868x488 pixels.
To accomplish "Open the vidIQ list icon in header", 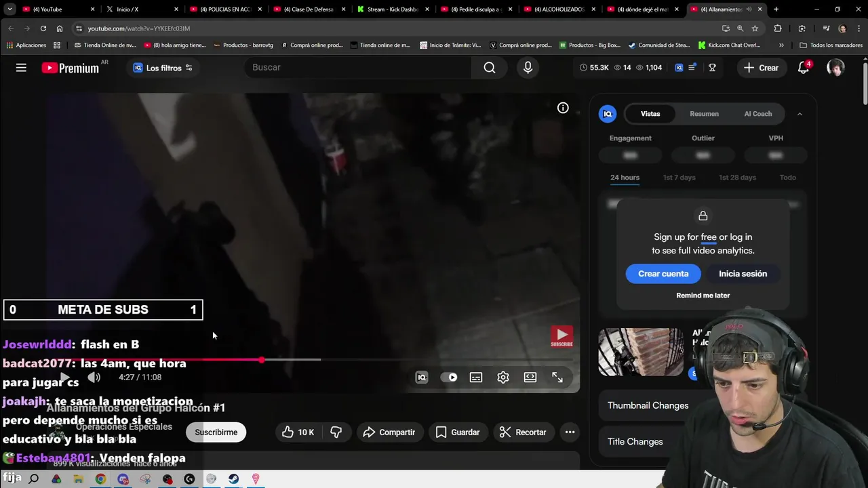I will tap(692, 68).
